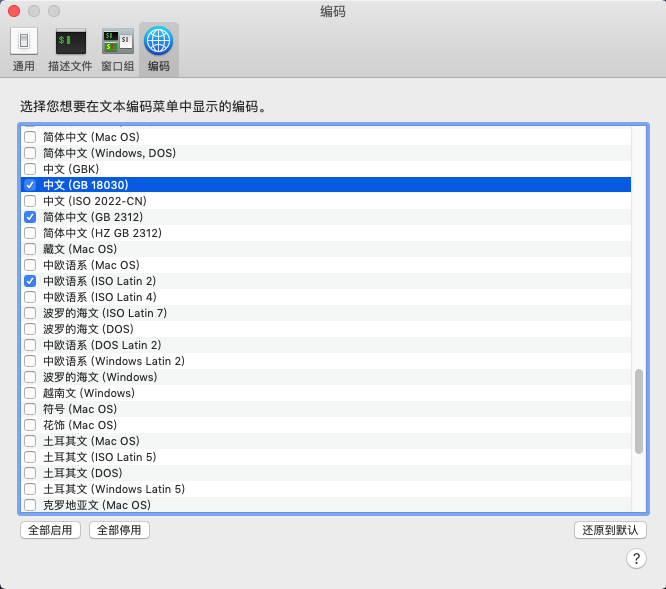
Task: Select the 简体中文 (GB 2312) row text
Action: 93,217
